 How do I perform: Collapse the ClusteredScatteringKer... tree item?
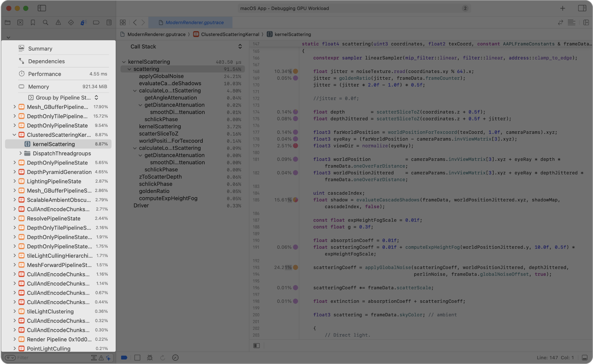(x=15, y=135)
